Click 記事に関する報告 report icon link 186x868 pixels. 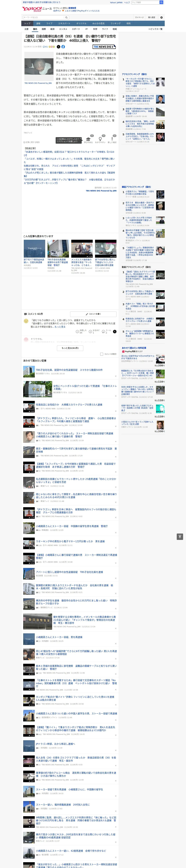tap(32, 142)
